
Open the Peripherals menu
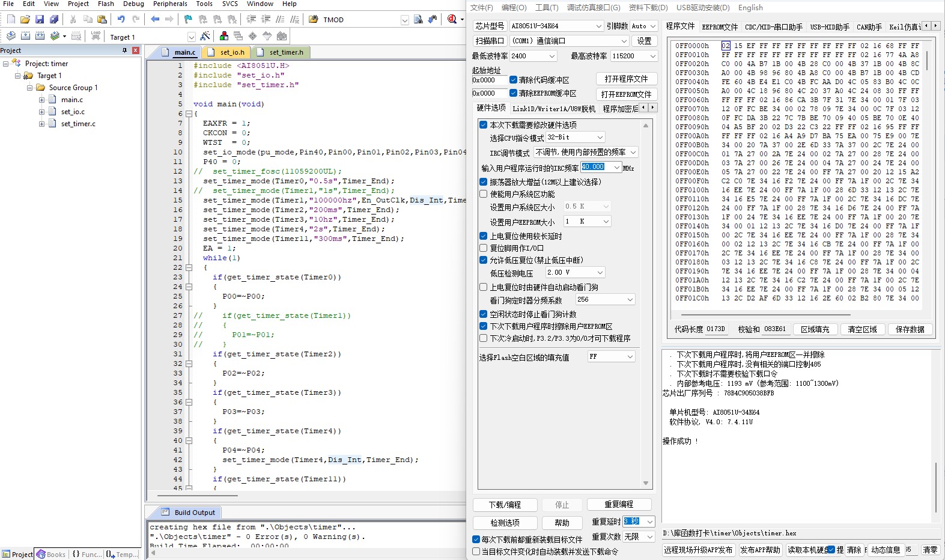170,4
